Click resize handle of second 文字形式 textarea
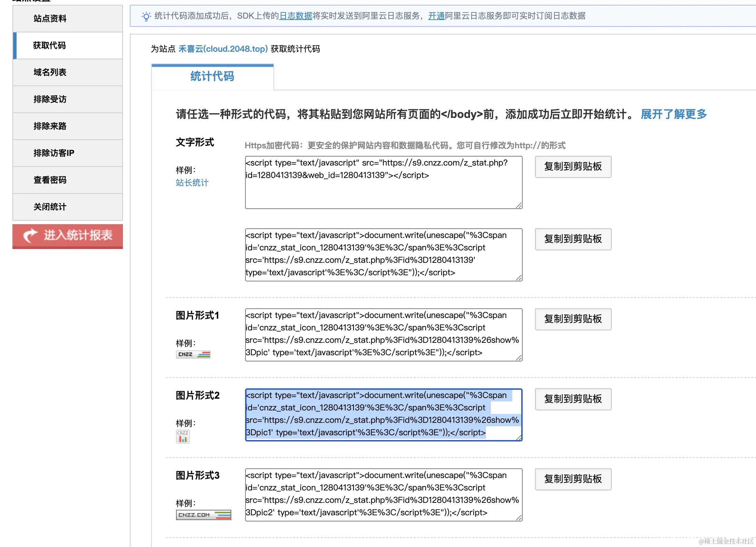This screenshot has height=547, width=756. [519, 278]
